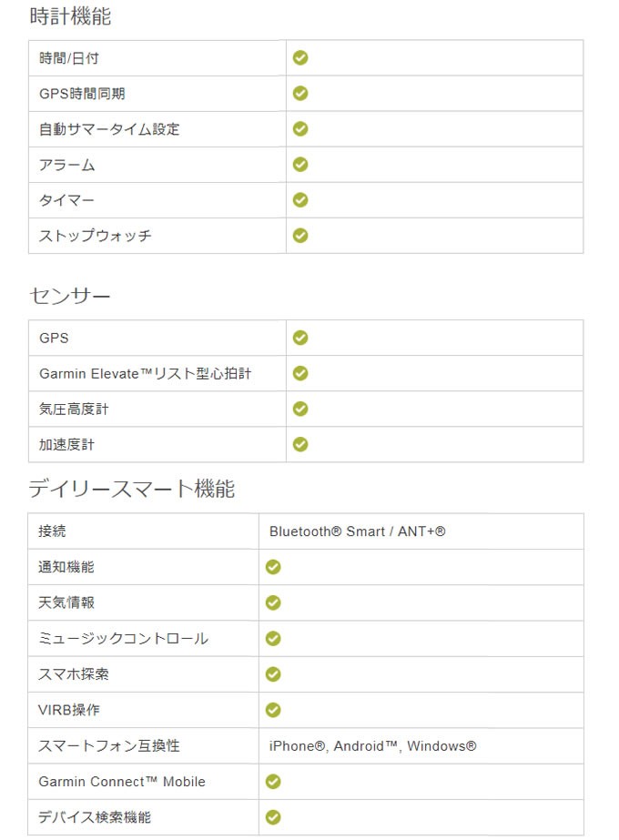Screen dimensions: 619x840
Task: Click the checkmark next to GPS時間同期
Action: [x=300, y=93]
